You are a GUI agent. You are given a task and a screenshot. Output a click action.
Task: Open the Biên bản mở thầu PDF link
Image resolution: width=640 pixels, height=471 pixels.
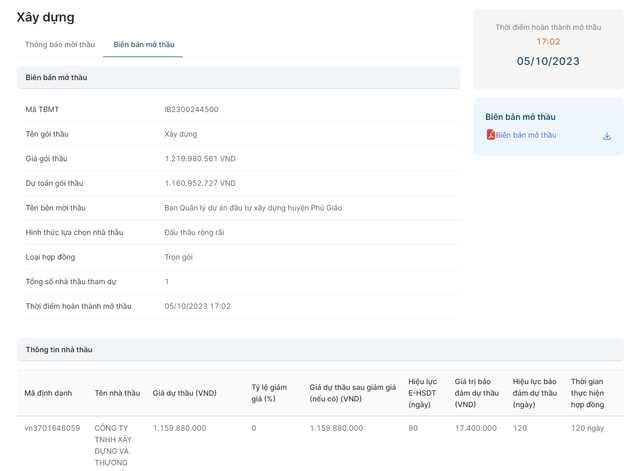pos(526,135)
